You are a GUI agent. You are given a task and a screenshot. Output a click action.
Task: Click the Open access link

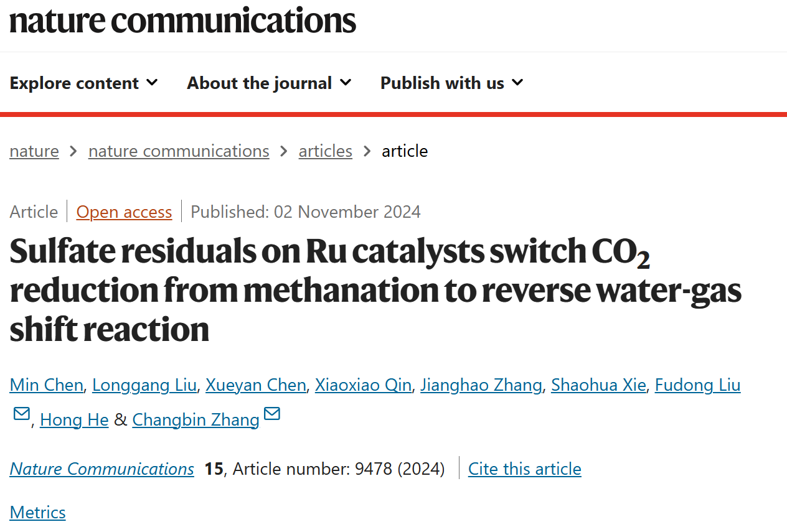tap(124, 212)
